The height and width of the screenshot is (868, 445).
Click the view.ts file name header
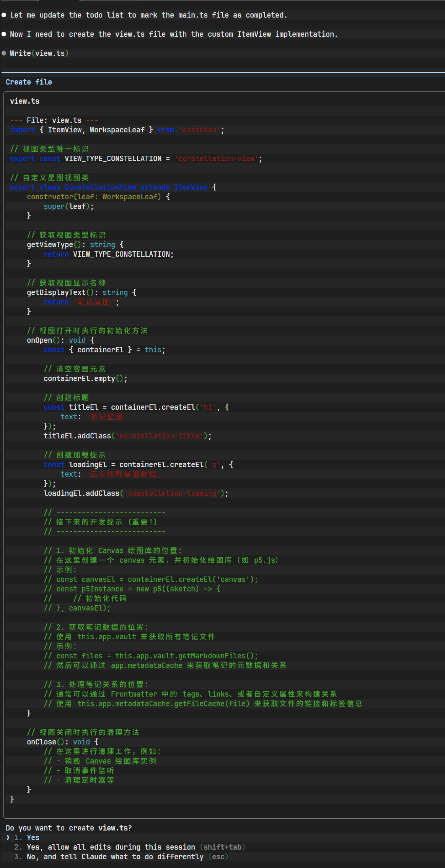point(24,101)
